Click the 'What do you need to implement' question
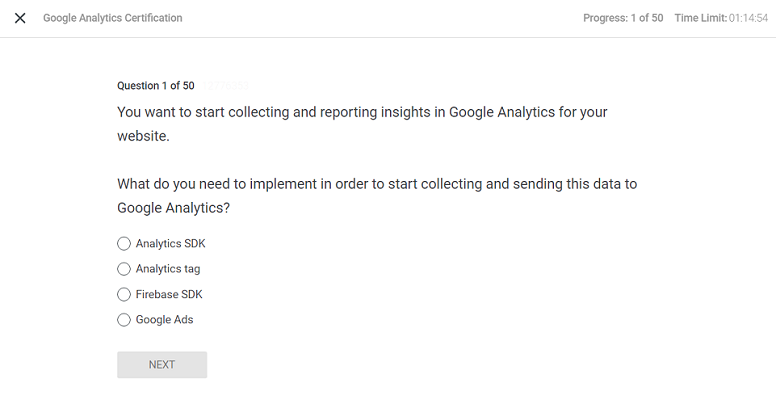Screen dimensions: 776x400 (377, 184)
